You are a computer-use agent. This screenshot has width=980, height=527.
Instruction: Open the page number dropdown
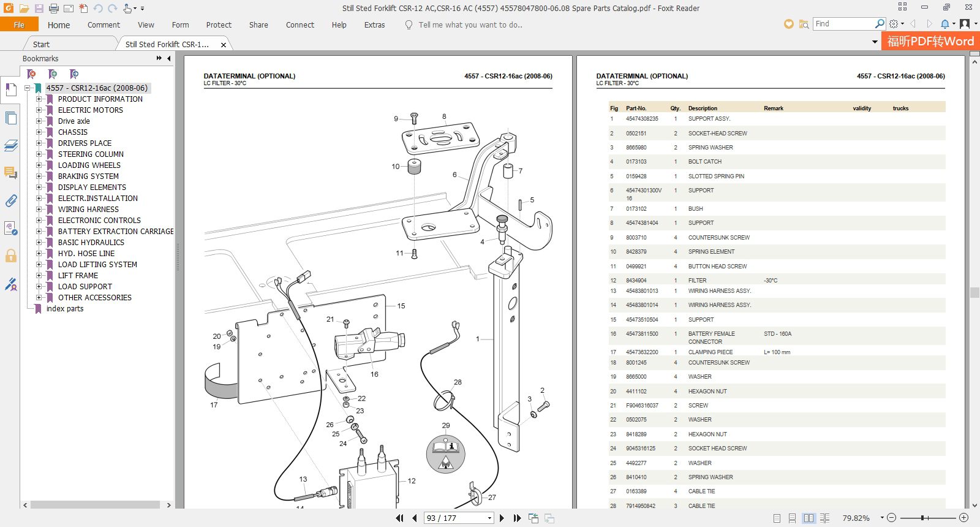click(489, 518)
